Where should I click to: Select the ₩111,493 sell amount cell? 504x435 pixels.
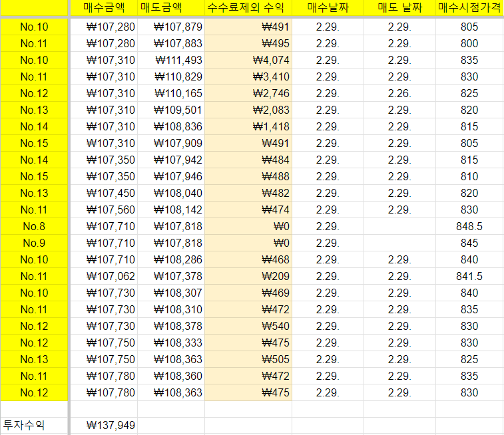point(171,60)
